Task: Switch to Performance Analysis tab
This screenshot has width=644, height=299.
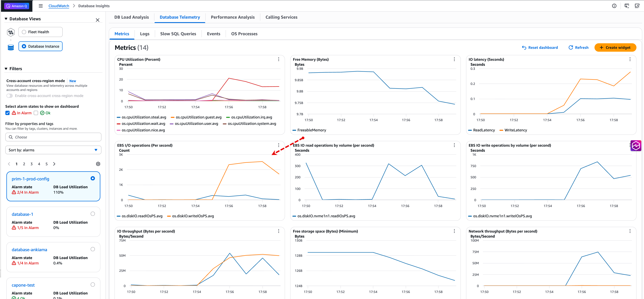Action: click(233, 17)
